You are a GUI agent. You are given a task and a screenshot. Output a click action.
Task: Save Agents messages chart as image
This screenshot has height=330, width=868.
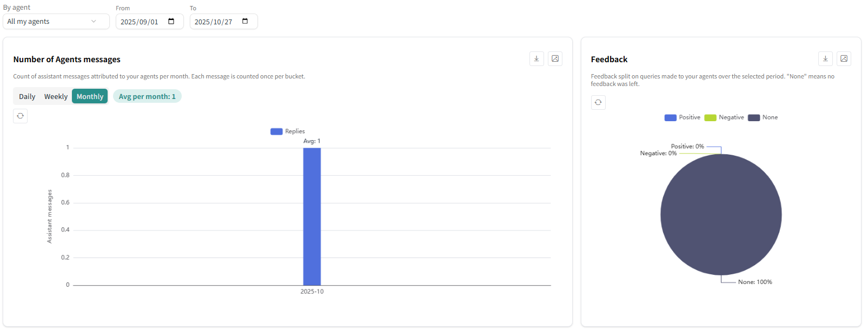click(555, 59)
